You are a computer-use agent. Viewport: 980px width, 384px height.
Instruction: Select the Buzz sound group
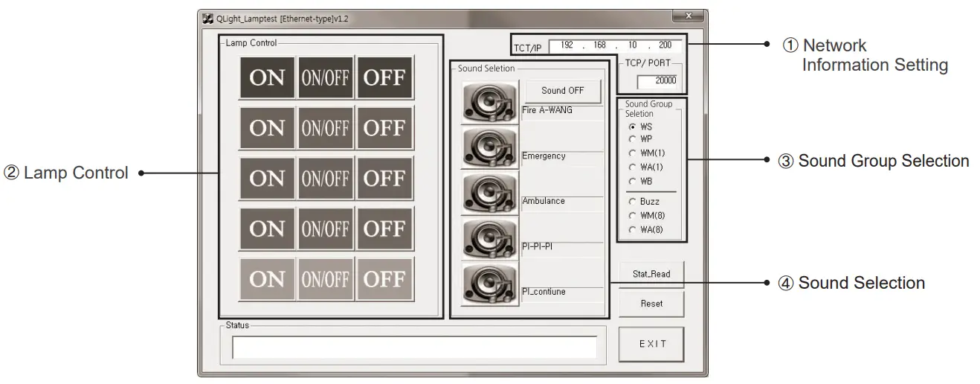[x=644, y=202]
